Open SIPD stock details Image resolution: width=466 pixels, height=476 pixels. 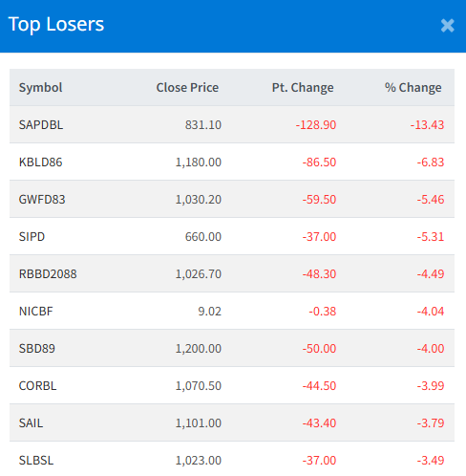click(x=32, y=236)
